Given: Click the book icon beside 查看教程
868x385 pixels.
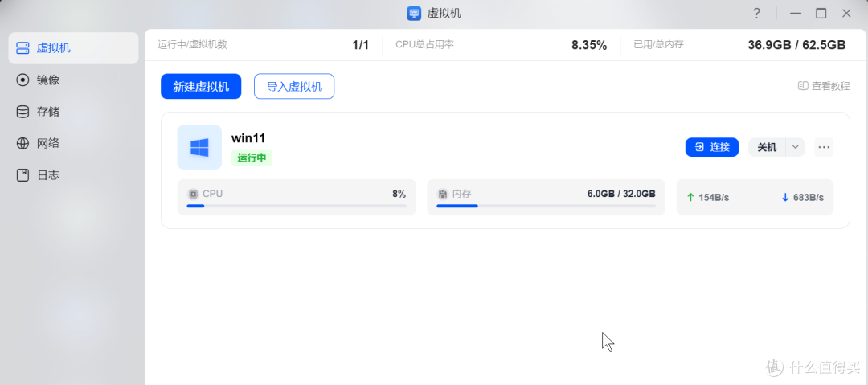Looking at the screenshot, I should [x=803, y=86].
